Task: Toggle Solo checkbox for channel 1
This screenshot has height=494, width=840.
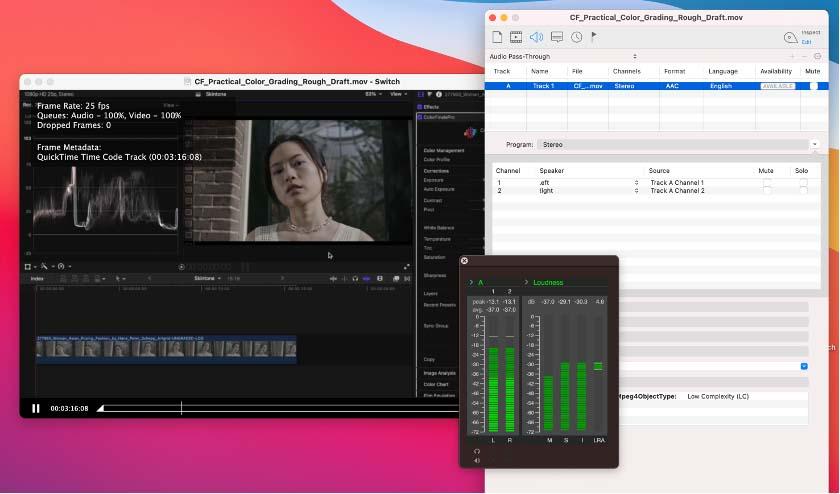Action: pyautogui.click(x=802, y=183)
